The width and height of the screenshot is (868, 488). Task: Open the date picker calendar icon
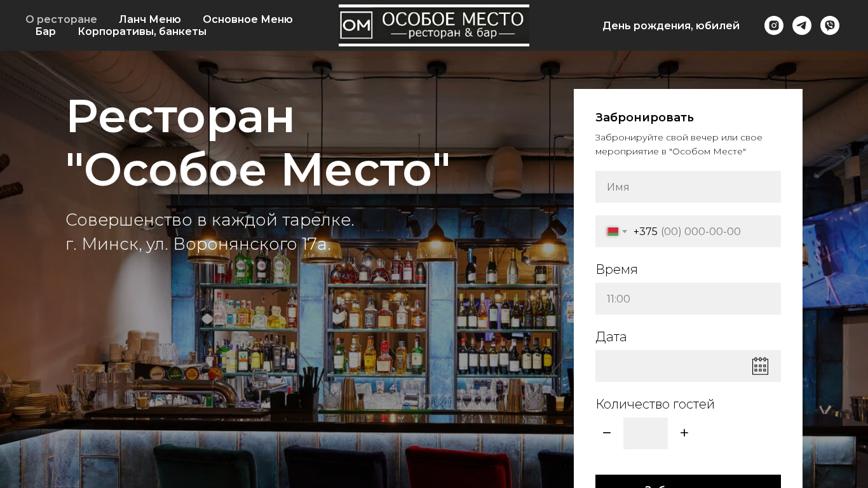tap(760, 366)
